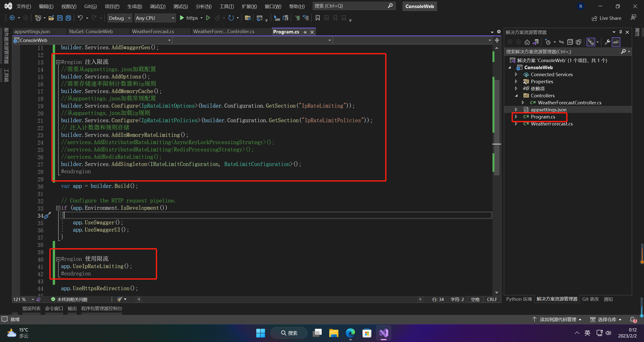The width and height of the screenshot is (644, 342).
Task: Switch to WeatherForecast.cs tab
Action: click(155, 31)
